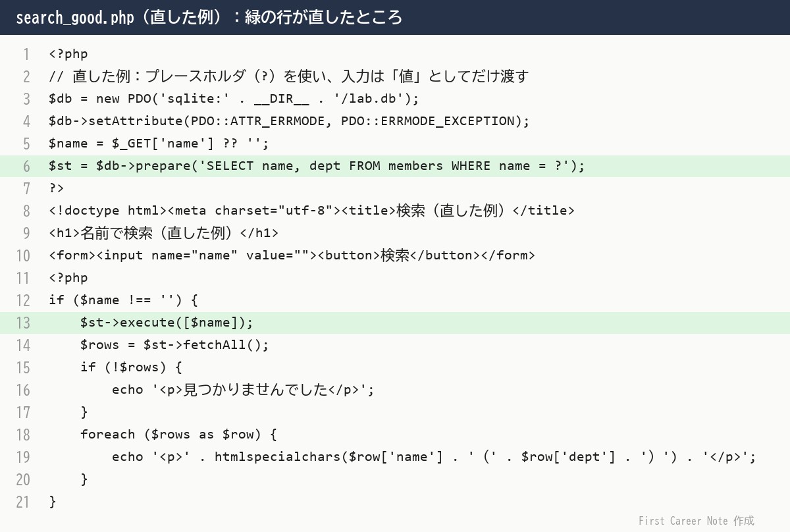This screenshot has width=790, height=532.
Task: Click the <form><input name="name" line
Action: (292, 255)
